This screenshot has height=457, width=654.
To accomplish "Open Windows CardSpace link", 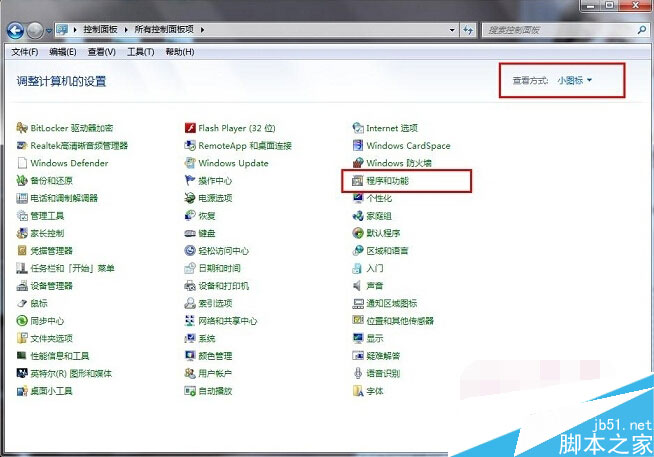I will click(x=408, y=146).
